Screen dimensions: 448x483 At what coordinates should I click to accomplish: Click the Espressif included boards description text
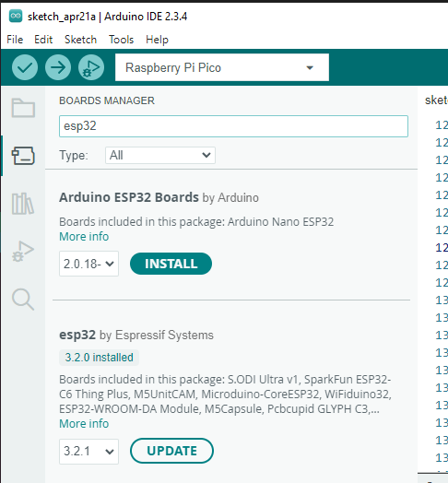tap(225, 394)
